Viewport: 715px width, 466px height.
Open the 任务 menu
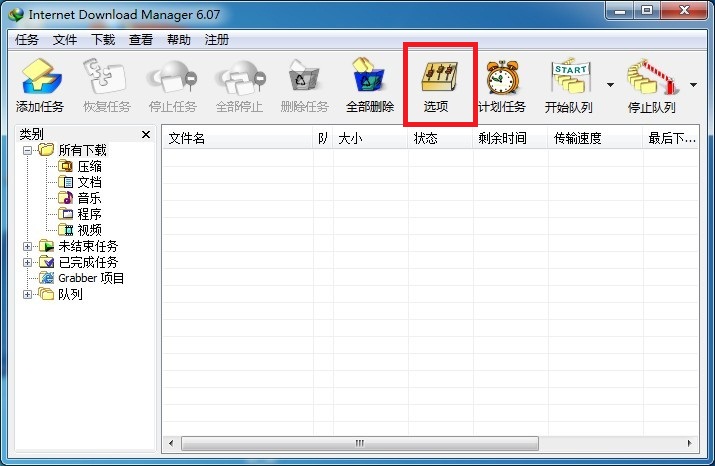pos(27,40)
